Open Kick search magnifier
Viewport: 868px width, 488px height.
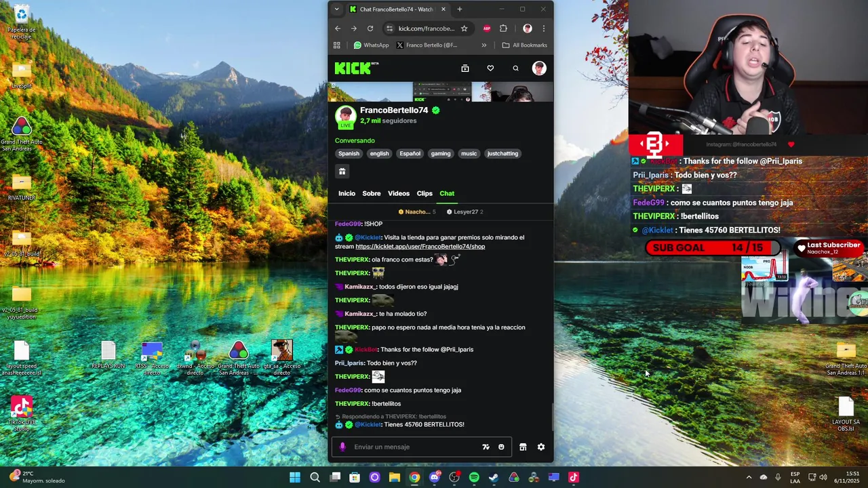click(x=515, y=68)
